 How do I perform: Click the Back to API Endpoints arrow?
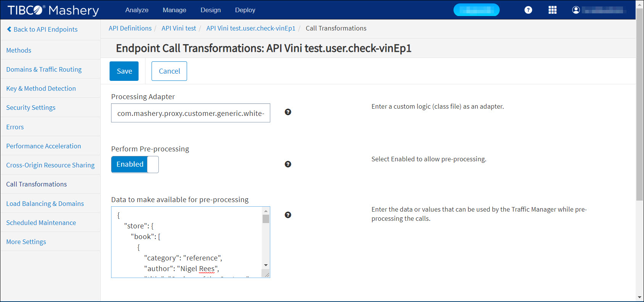coord(10,29)
